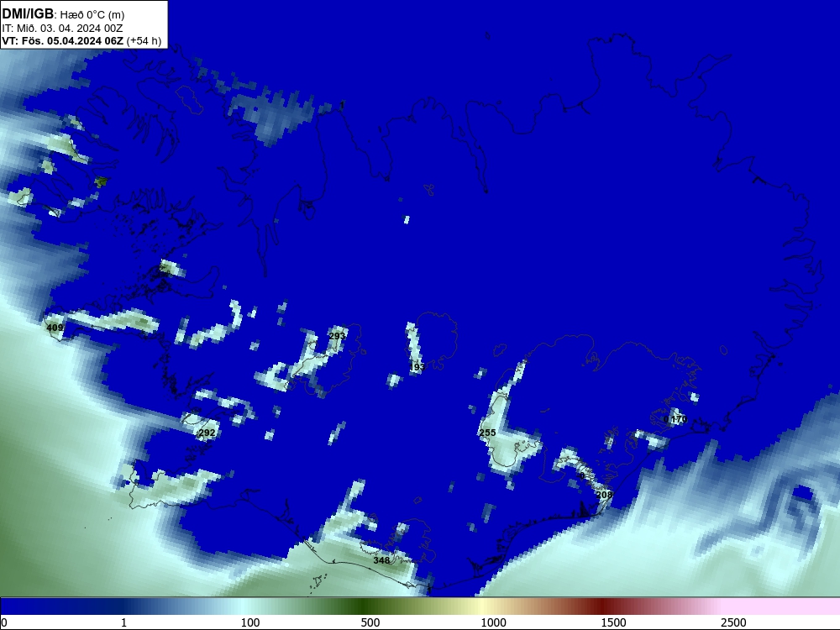Viewport: 840px width, 630px height.
Task: Click the 'VT: Fös. 05.04.2024 06Z' line
Action: (62, 40)
